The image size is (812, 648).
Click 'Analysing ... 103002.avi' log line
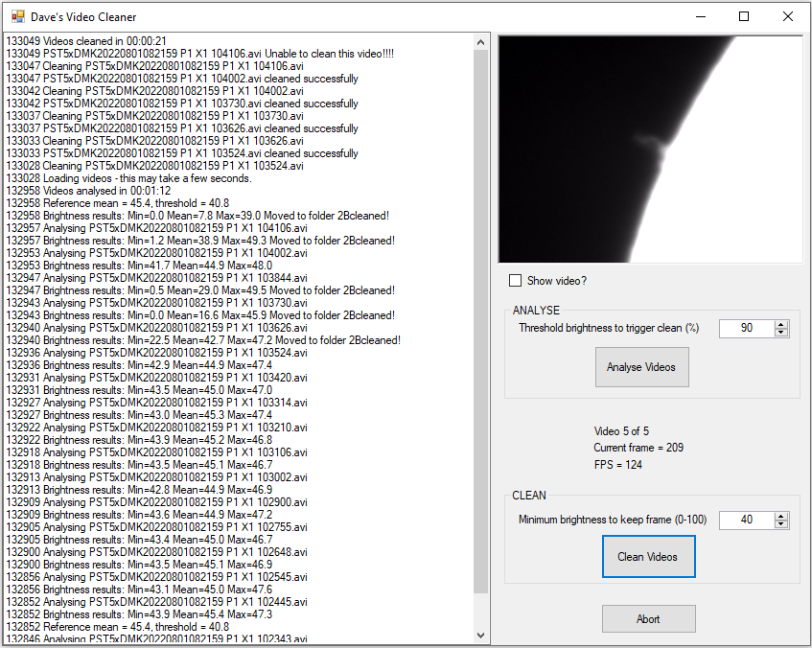click(156, 477)
